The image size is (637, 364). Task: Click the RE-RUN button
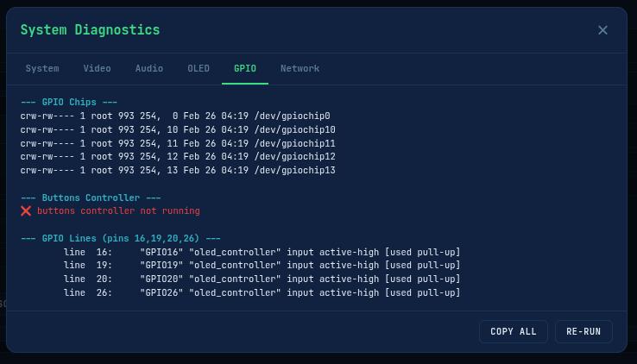click(x=583, y=331)
